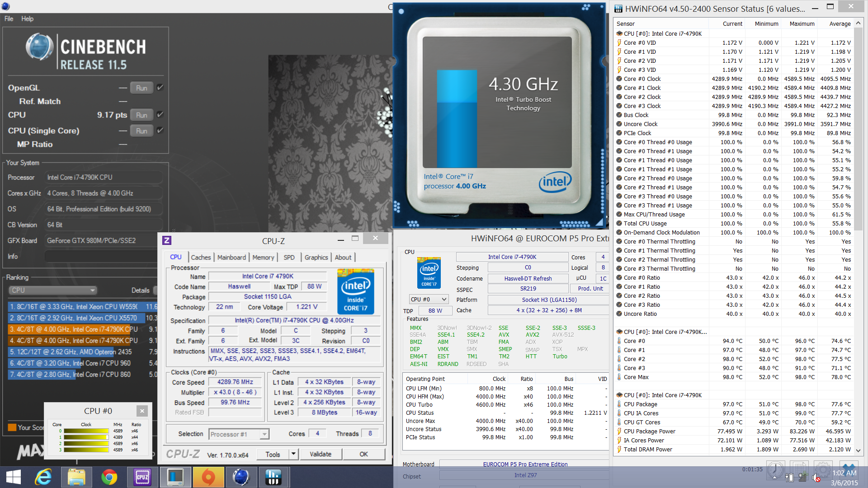Viewport: 868px width, 488px height.
Task: Click the icon beside Core #0 Ratio
Action: pyautogui.click(x=619, y=277)
